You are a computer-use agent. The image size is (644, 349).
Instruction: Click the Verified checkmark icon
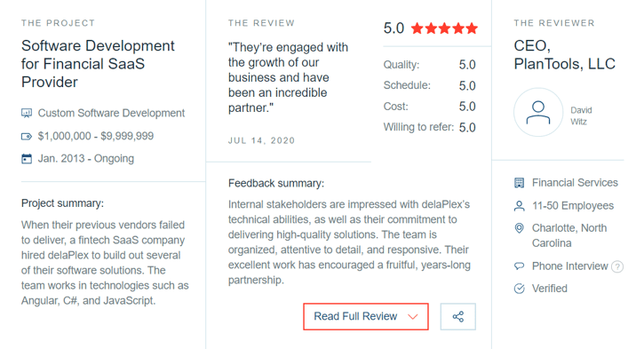519,289
